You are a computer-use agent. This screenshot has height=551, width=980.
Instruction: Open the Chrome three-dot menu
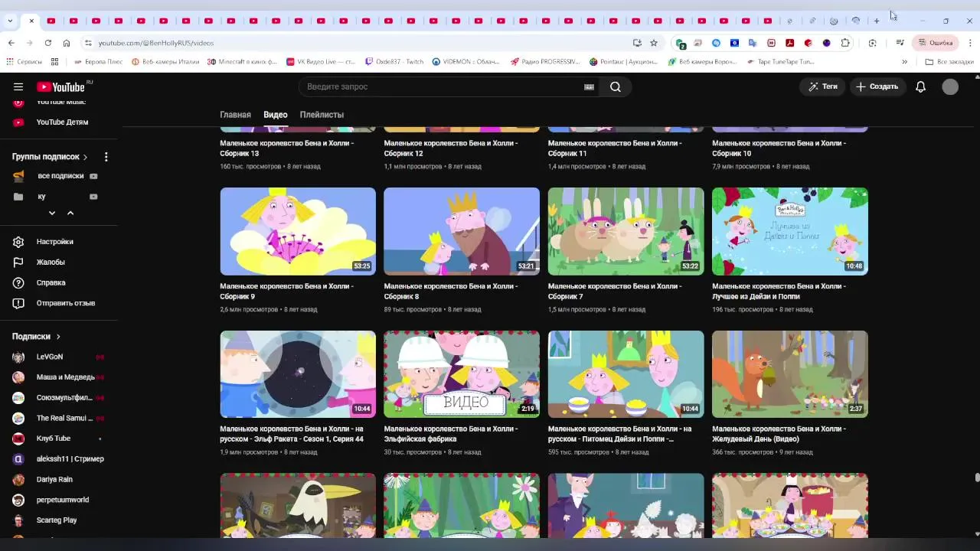[x=970, y=43]
